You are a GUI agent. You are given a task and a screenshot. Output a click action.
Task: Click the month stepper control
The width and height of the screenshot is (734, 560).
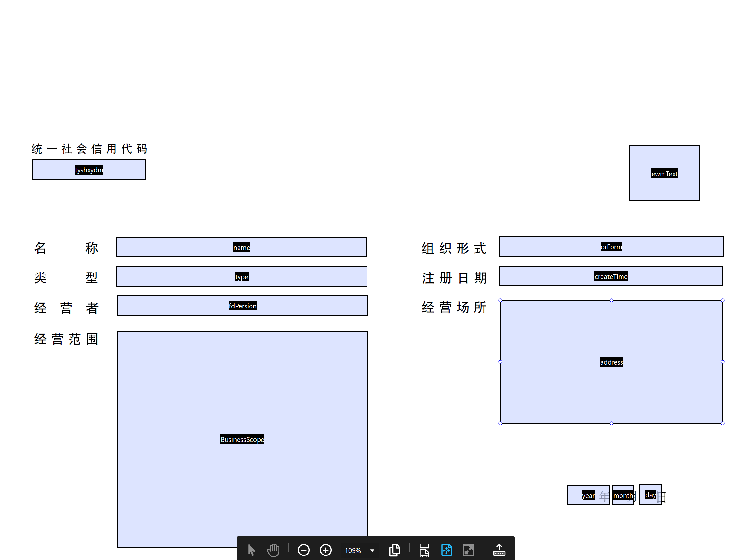coord(622,495)
